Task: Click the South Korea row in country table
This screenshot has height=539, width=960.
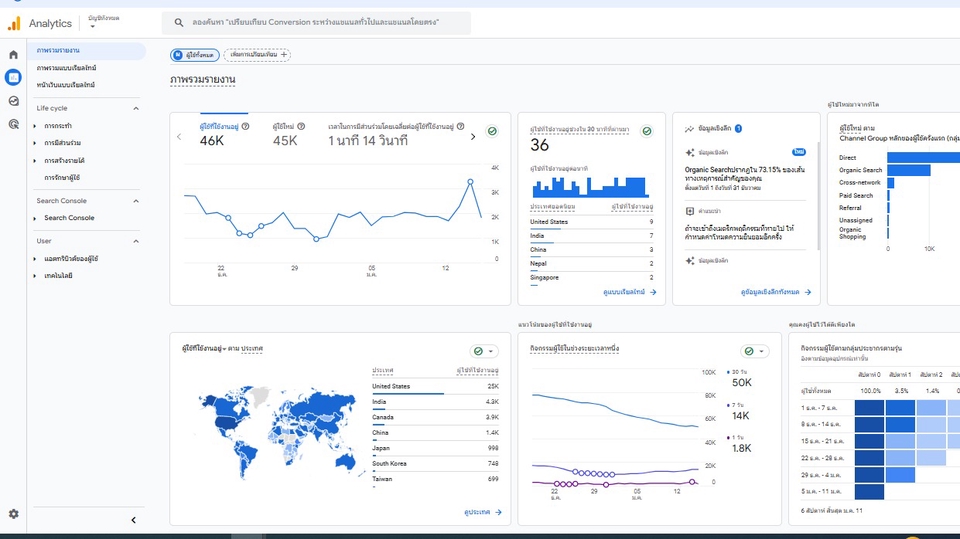Action: point(435,464)
